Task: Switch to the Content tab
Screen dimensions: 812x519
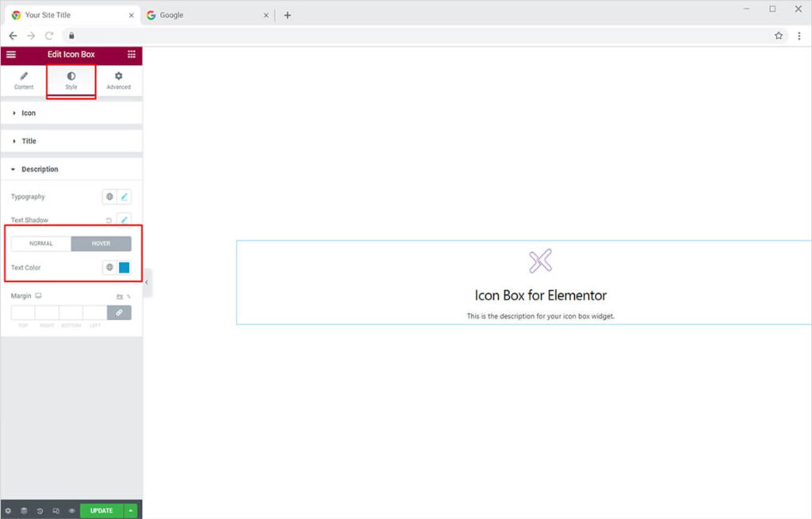Action: point(24,80)
